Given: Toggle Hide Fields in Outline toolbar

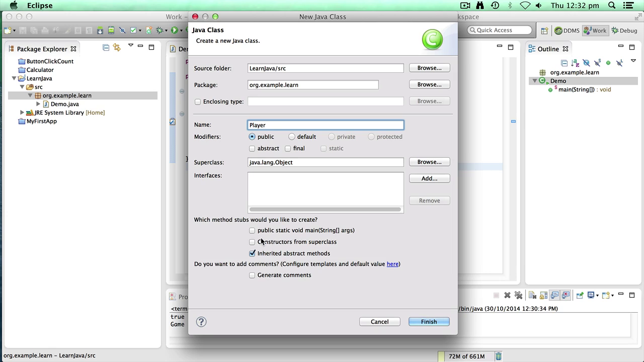Looking at the screenshot, I should pos(586,63).
